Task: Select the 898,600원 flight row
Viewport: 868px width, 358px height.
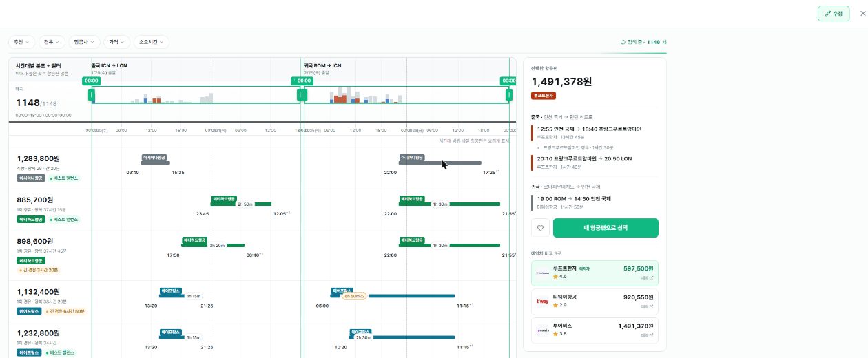Action: click(262, 254)
